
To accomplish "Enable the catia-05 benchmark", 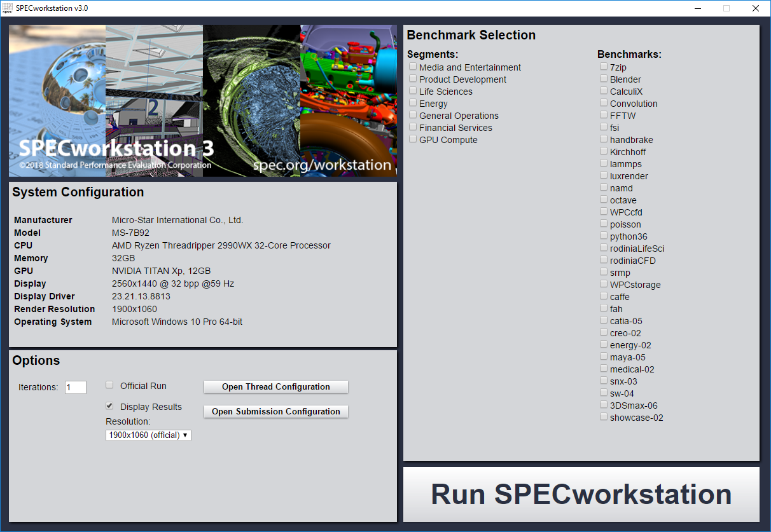I will 604,320.
